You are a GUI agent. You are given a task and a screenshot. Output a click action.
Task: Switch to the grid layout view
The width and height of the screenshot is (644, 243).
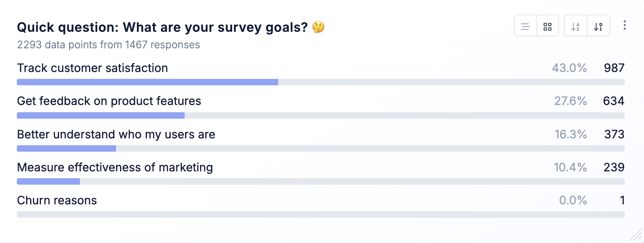[547, 27]
